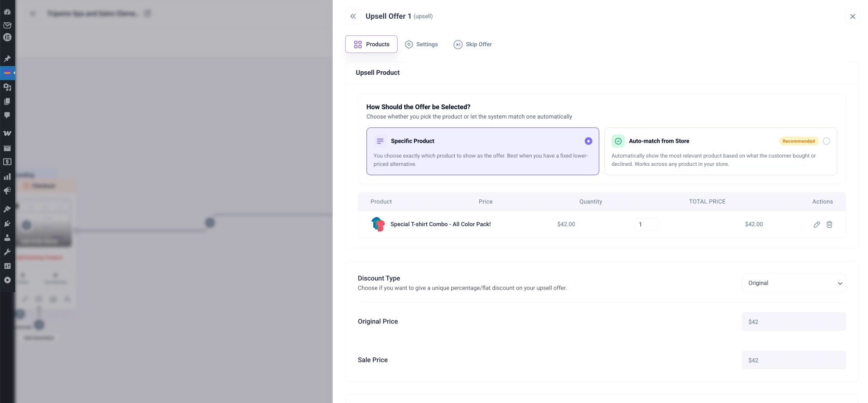Open the Comments icon in the admin sidebar
The width and height of the screenshot is (868, 403).
coord(7,115)
